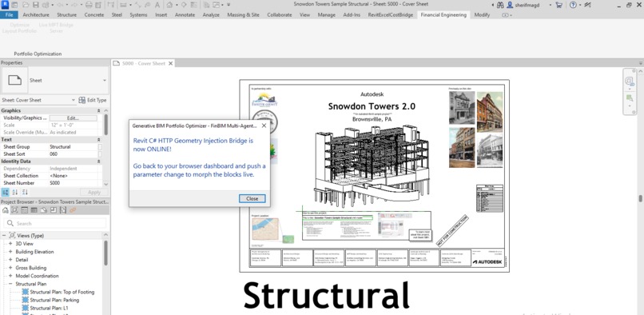Close the S000 - Cover Sheet tab
Screen dimensions: 644x315
[170, 63]
